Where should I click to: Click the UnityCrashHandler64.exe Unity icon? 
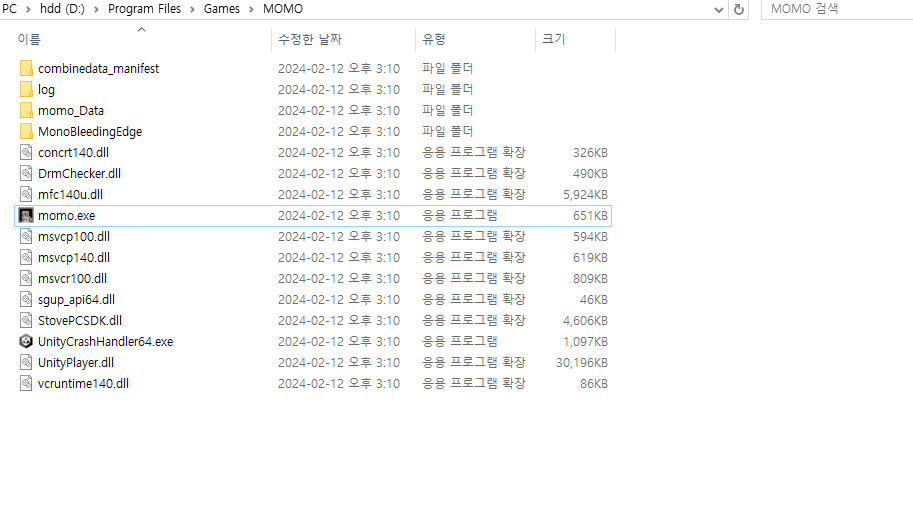tap(26, 341)
